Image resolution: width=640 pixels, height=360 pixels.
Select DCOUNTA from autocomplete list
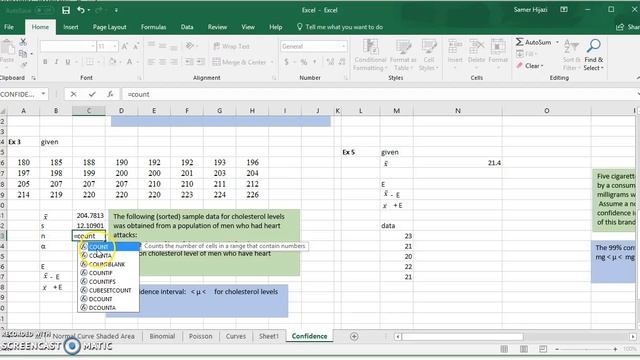[x=109, y=308]
